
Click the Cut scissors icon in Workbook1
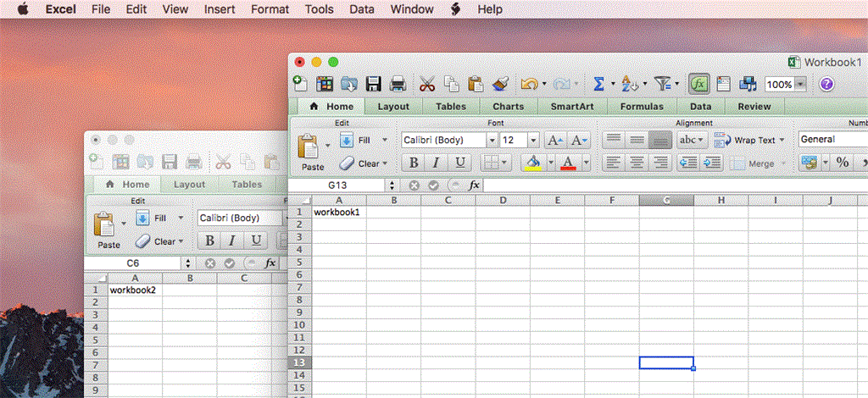pyautogui.click(x=427, y=84)
